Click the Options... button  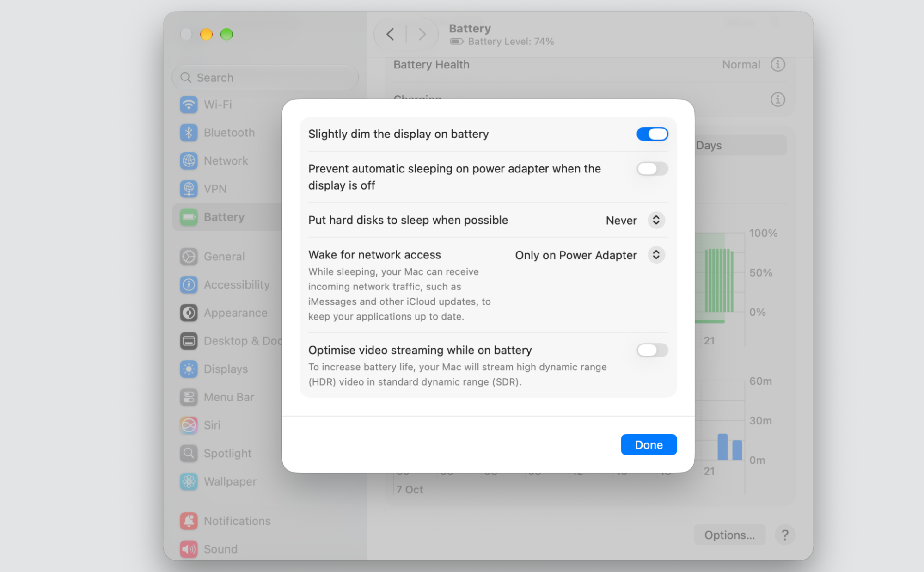[x=729, y=535]
